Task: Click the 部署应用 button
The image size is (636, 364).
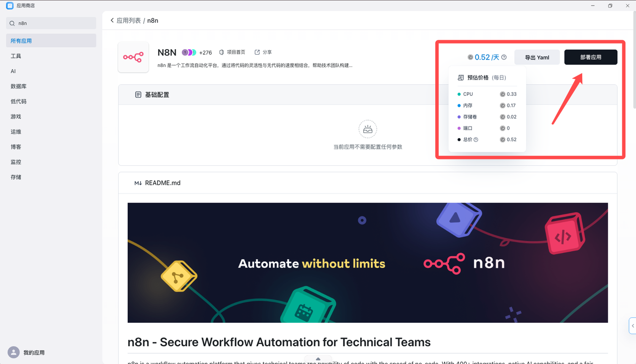Action: point(591,57)
